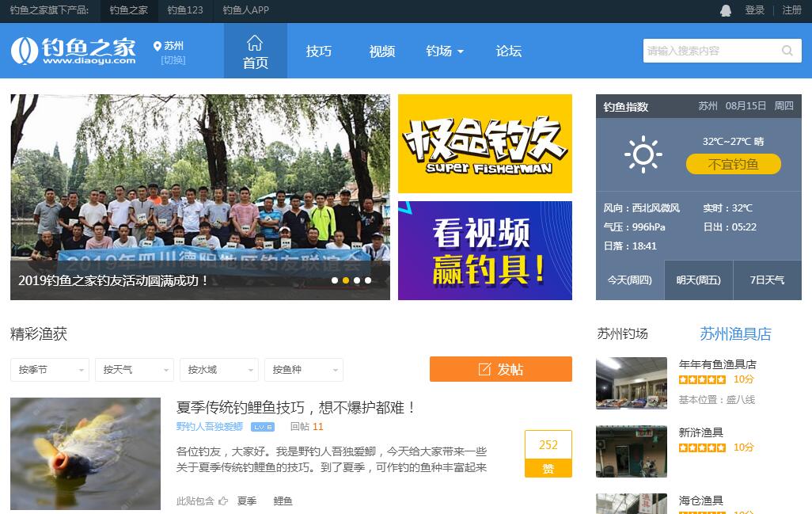
Task: Click the five-star rating of 年年有鱼渔具店
Action: 702,379
